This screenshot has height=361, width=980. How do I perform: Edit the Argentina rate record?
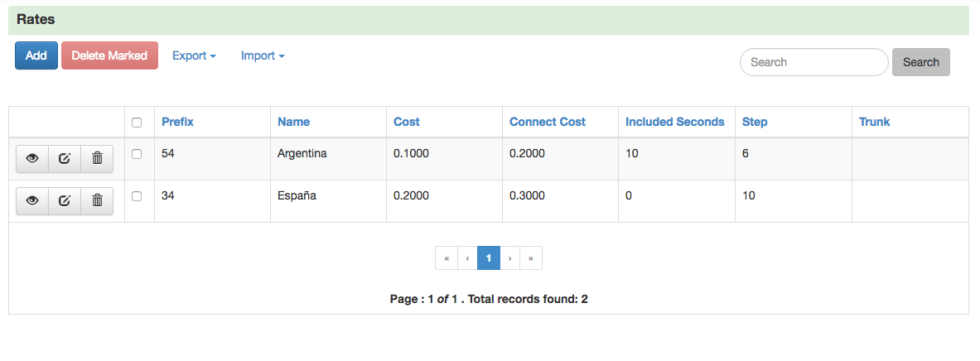[x=65, y=158]
